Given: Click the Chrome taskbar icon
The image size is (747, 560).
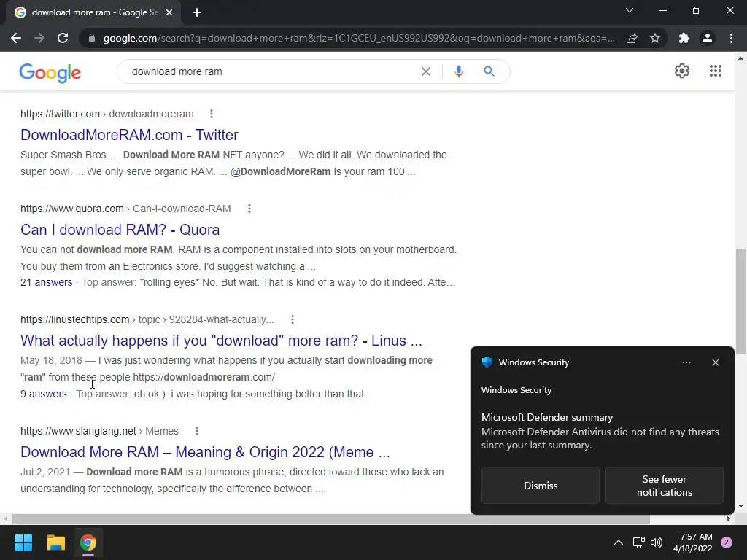Looking at the screenshot, I should pos(88,542).
